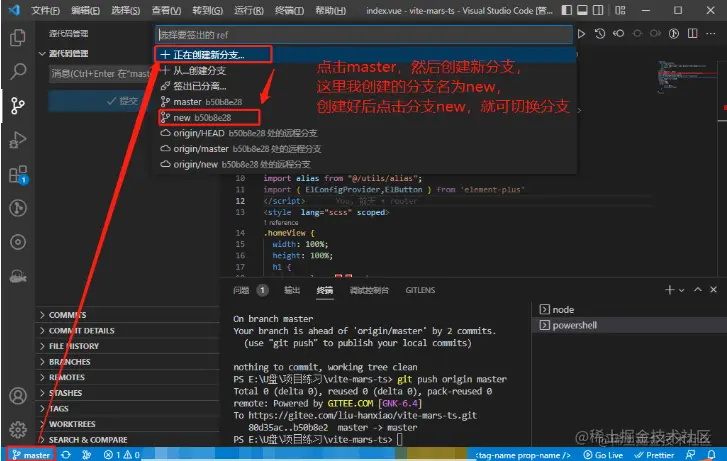Toggle panel layout icon in title bar
The height and width of the screenshot is (461, 727).
582,10
